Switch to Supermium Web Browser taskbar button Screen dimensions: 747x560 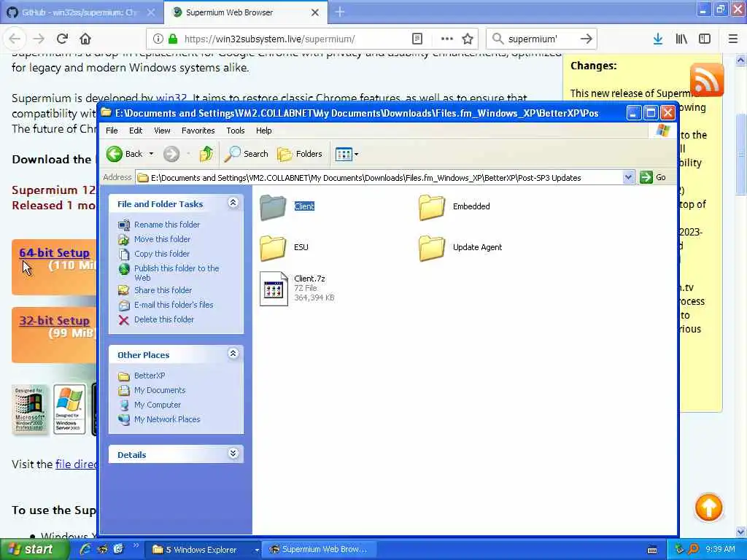tap(320, 550)
